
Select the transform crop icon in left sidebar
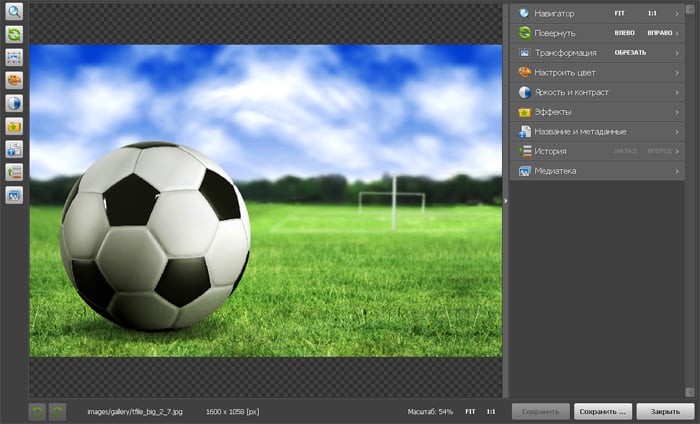click(15, 58)
